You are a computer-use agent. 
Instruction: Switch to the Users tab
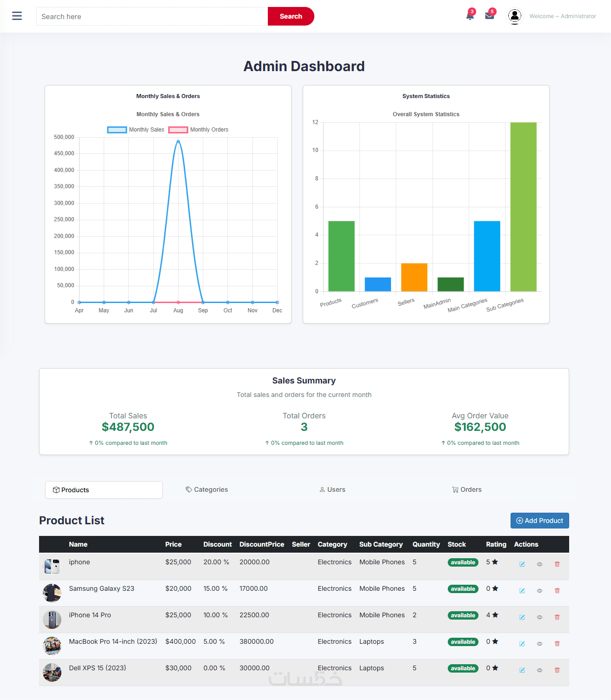click(332, 489)
